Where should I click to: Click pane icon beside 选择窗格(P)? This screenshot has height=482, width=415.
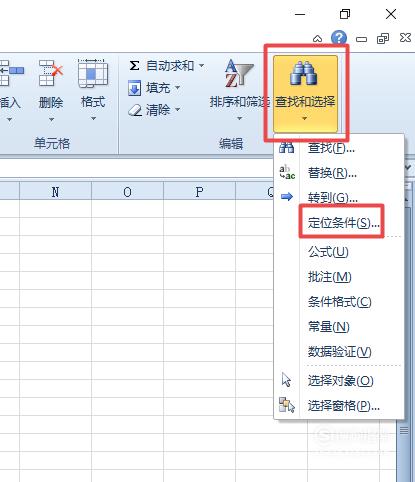[287, 405]
